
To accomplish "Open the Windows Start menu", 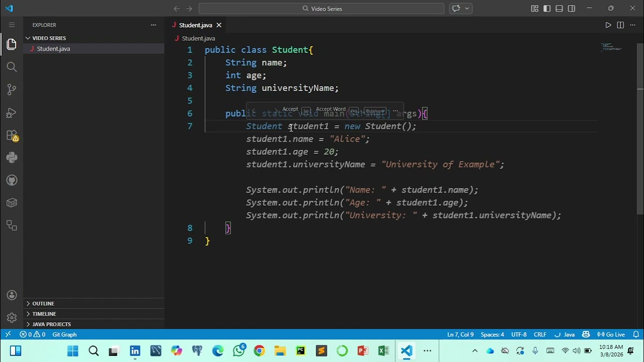I will coord(72,351).
